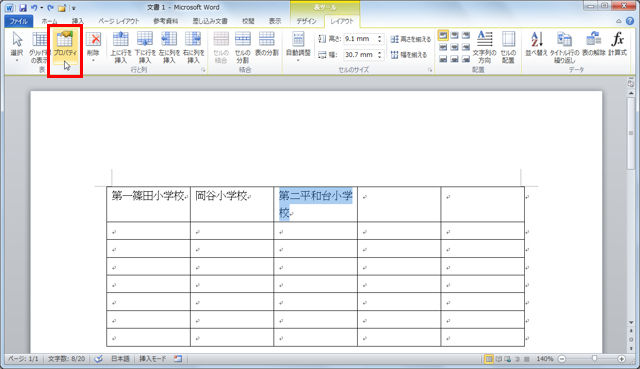Click Sort (並べ替え) in the Data group
The width and height of the screenshot is (640, 369).
[536, 44]
